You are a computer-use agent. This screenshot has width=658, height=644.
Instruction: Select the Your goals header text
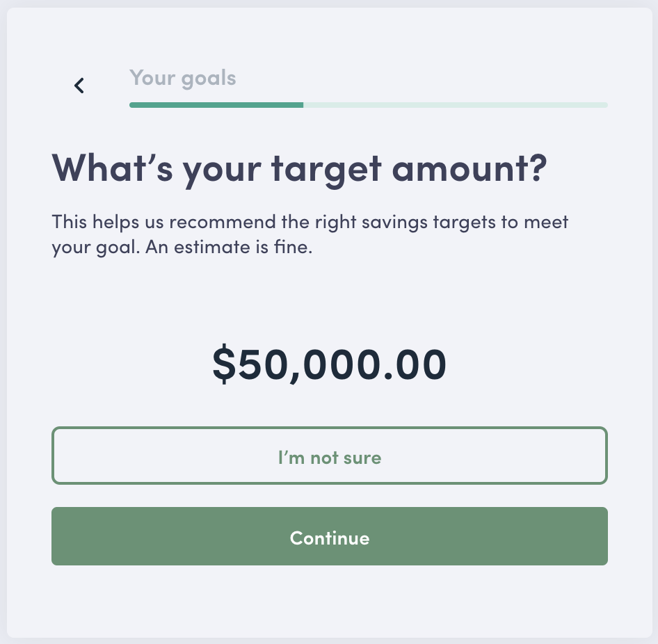point(182,78)
